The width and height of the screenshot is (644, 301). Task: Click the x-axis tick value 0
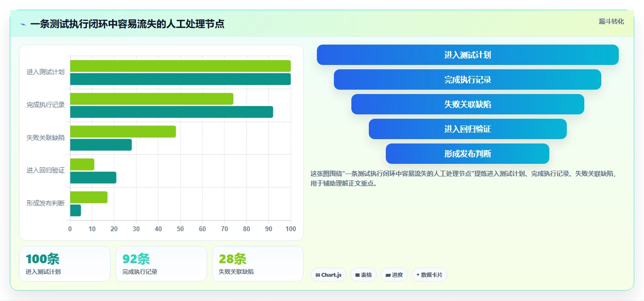coord(70,229)
